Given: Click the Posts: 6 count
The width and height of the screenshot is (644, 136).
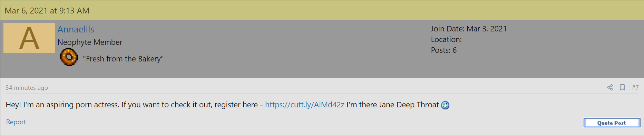Looking at the screenshot, I should [443, 50].
